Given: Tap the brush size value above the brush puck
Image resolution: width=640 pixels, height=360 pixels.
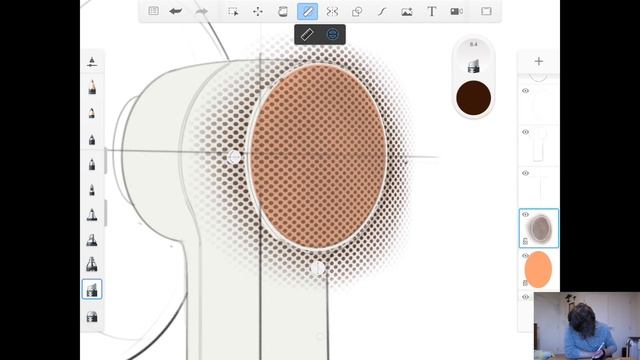Looking at the screenshot, I should [x=473, y=44].
